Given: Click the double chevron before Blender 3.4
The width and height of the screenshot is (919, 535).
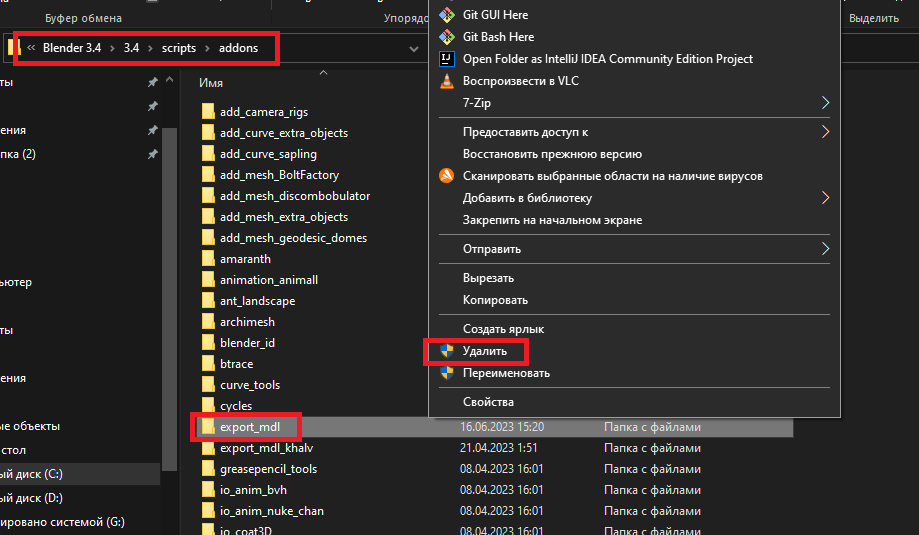Looking at the screenshot, I should [31, 48].
